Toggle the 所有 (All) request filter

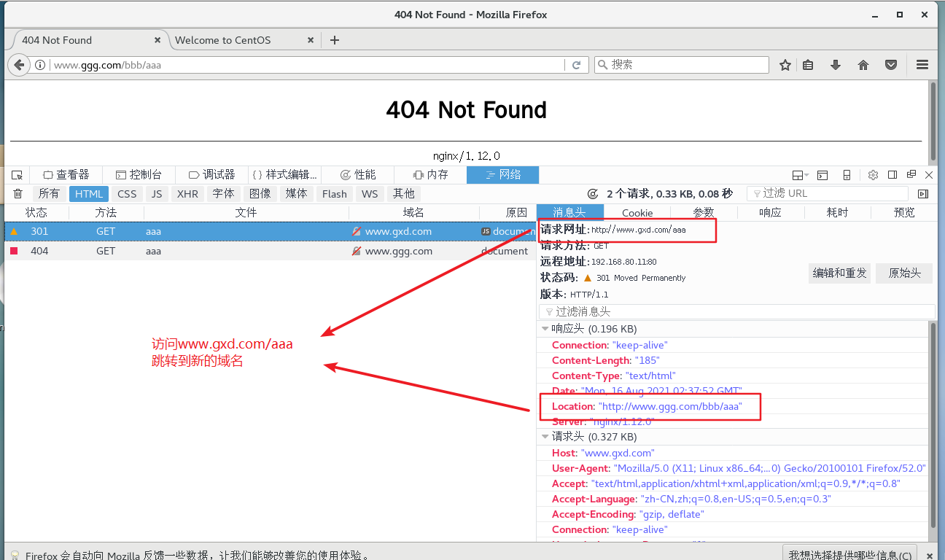[x=49, y=193]
